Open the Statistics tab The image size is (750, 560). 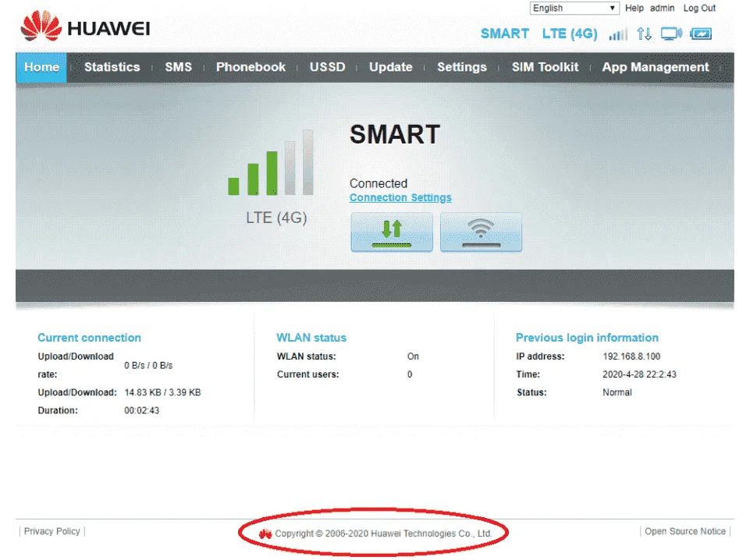tap(112, 67)
